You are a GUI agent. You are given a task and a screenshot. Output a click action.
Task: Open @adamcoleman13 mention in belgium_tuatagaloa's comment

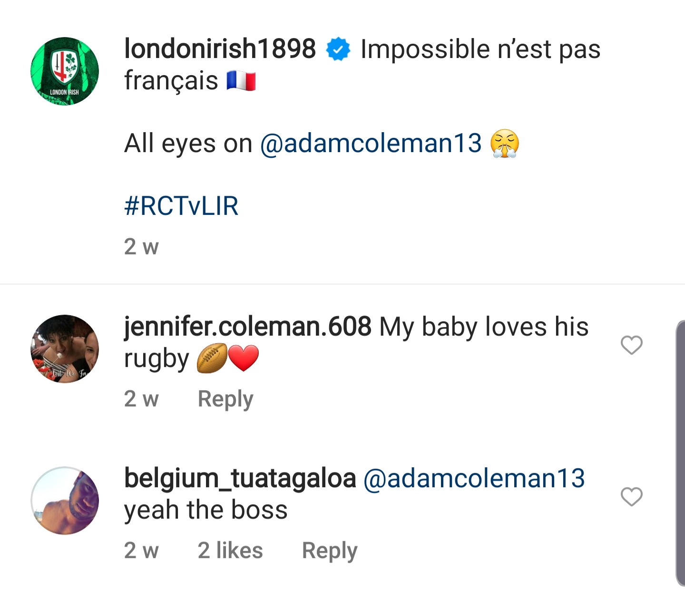click(474, 478)
